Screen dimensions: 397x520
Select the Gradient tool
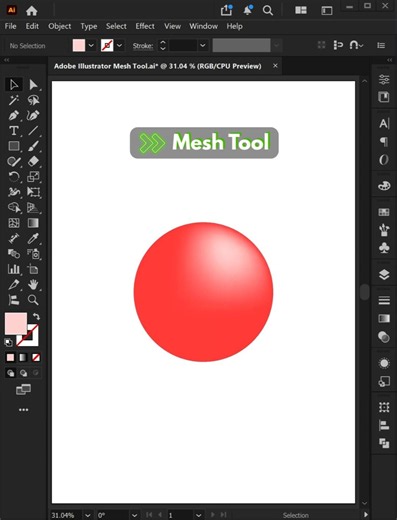[33, 223]
